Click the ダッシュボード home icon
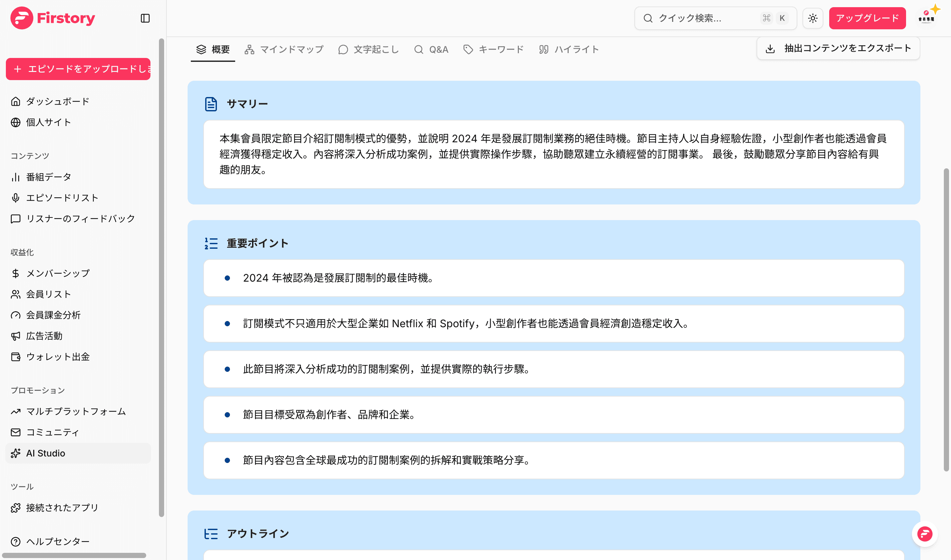Image resolution: width=951 pixels, height=560 pixels. tap(16, 102)
